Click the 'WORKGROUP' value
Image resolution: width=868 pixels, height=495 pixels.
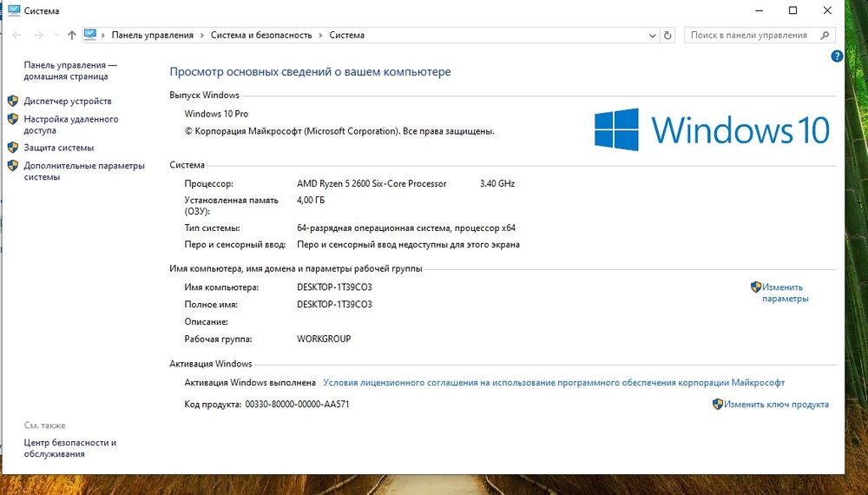pyautogui.click(x=324, y=339)
